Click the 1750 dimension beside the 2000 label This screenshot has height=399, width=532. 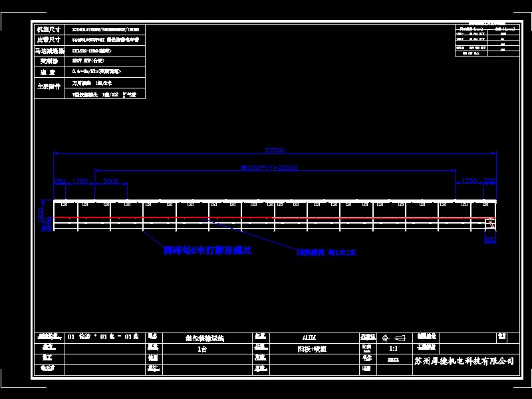coord(80,181)
